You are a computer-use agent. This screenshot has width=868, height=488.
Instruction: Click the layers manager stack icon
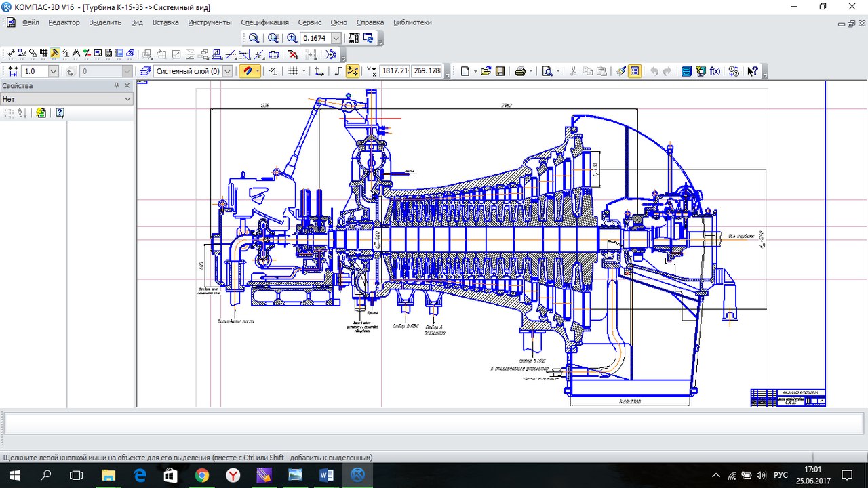tap(144, 71)
